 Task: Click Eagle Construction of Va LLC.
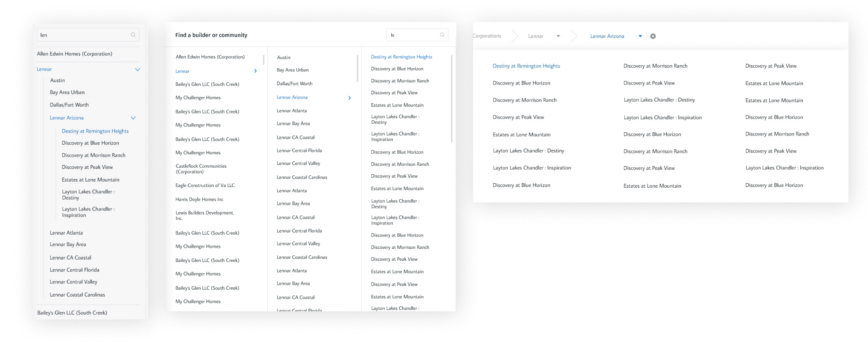205,185
